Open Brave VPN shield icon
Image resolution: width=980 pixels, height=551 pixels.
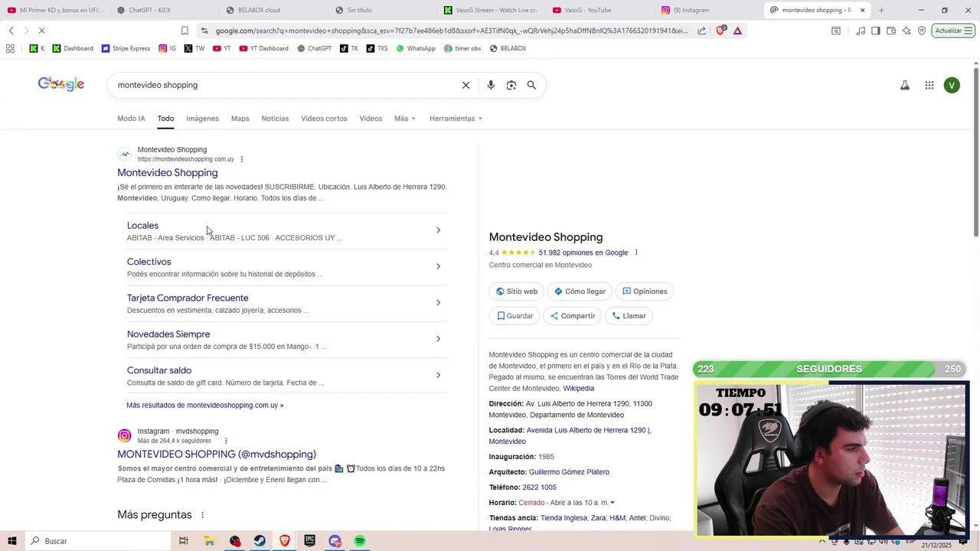click(x=922, y=31)
